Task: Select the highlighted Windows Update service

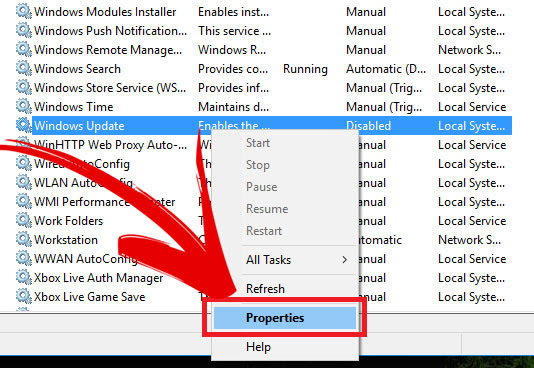Action: tap(79, 126)
